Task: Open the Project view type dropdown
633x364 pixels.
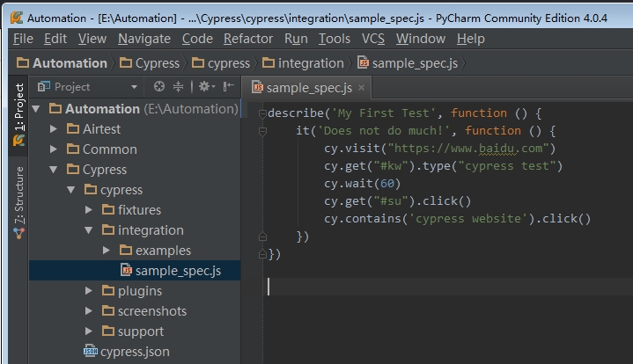Action: (x=135, y=87)
